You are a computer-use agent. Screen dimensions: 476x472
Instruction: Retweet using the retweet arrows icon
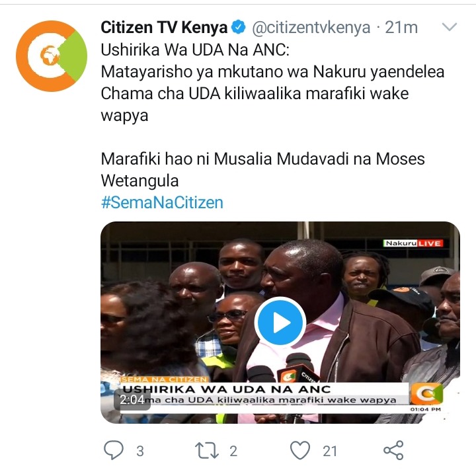point(207,450)
